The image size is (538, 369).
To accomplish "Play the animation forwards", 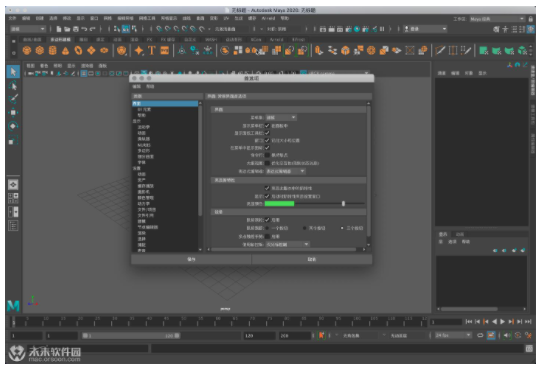I will click(x=503, y=322).
